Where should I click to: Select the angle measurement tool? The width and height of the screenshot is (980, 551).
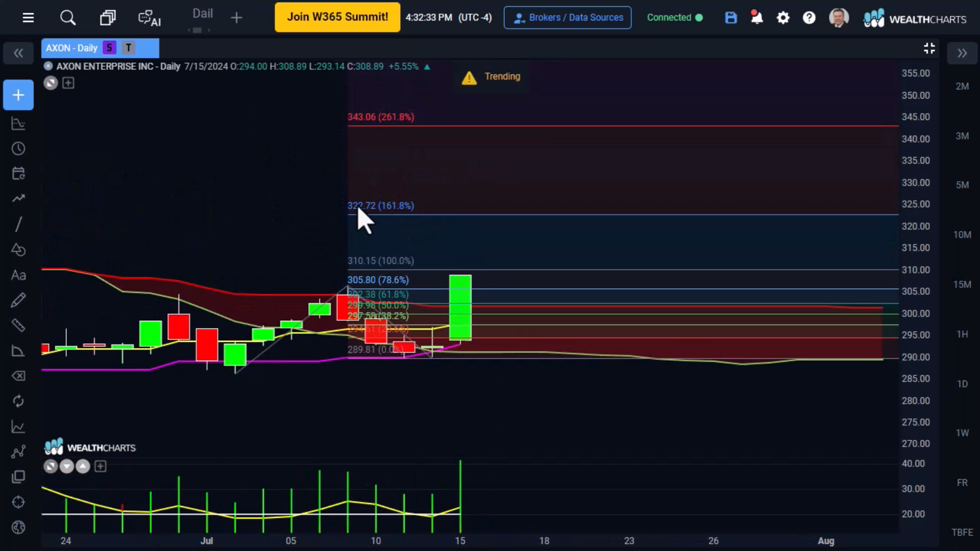18,350
